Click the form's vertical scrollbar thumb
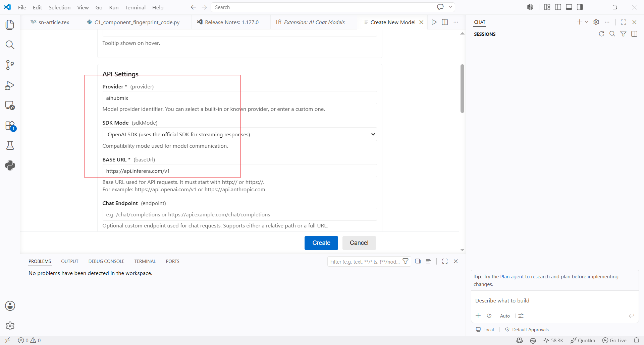Viewport: 644px width, 345px height. pos(462,88)
